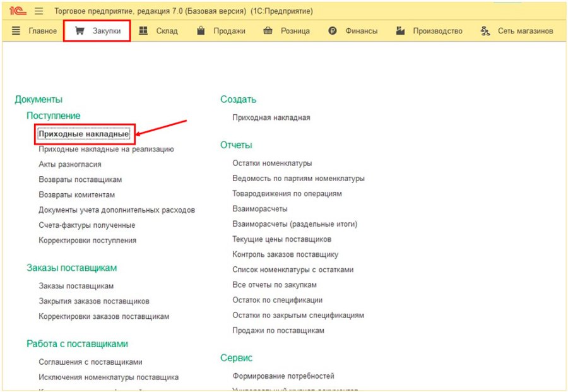Click the warehouse grid icon of Склад
568x392 pixels.
click(143, 31)
